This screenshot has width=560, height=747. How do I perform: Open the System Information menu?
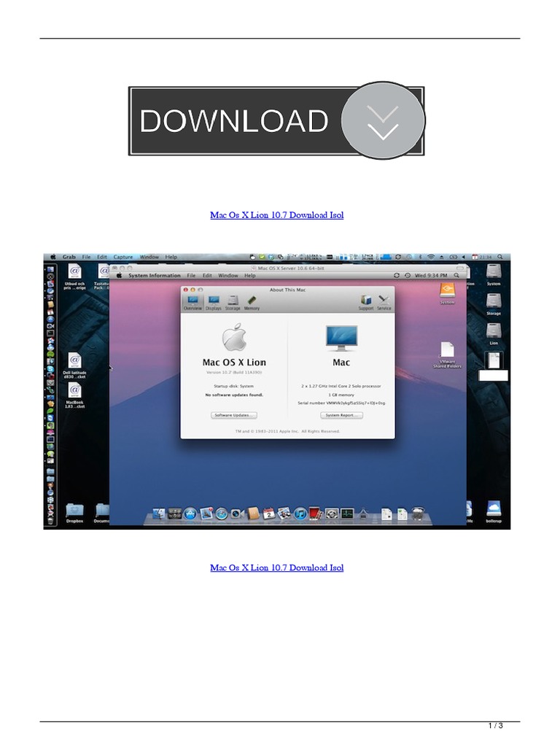(x=155, y=275)
